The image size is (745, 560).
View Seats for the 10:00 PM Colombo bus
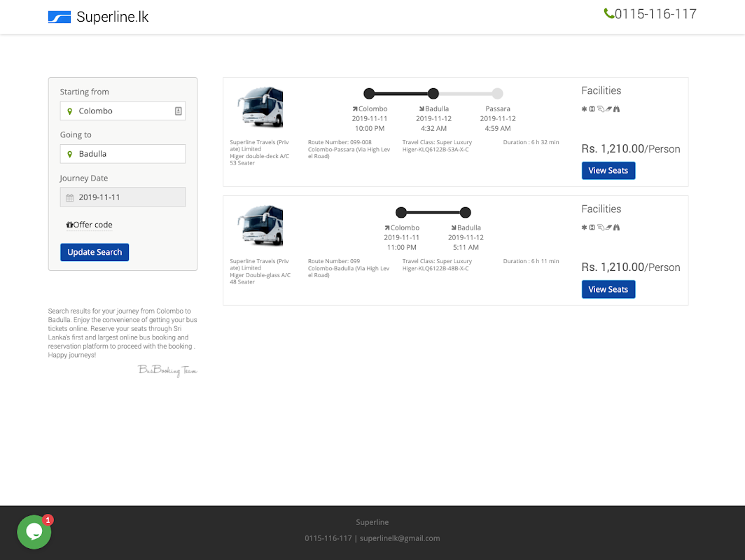[608, 171]
